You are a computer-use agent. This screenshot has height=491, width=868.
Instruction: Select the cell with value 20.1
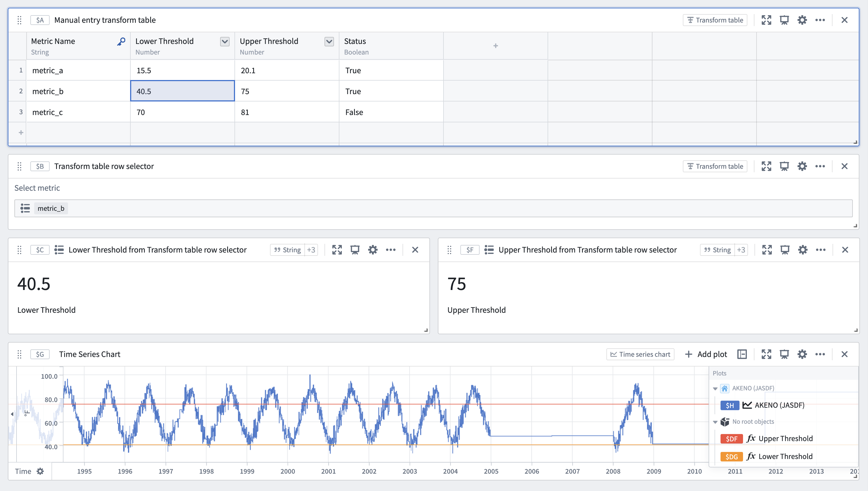[287, 71]
